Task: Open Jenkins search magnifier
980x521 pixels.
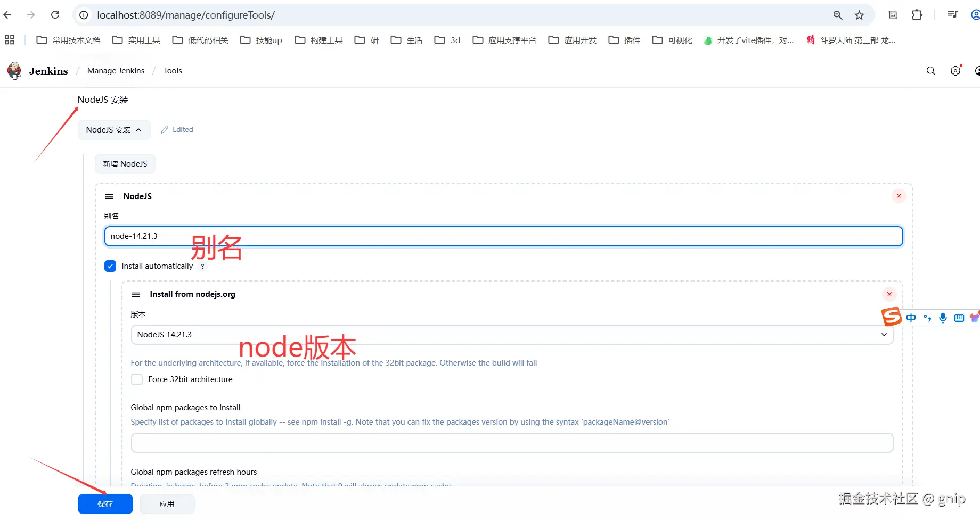Action: tap(931, 71)
